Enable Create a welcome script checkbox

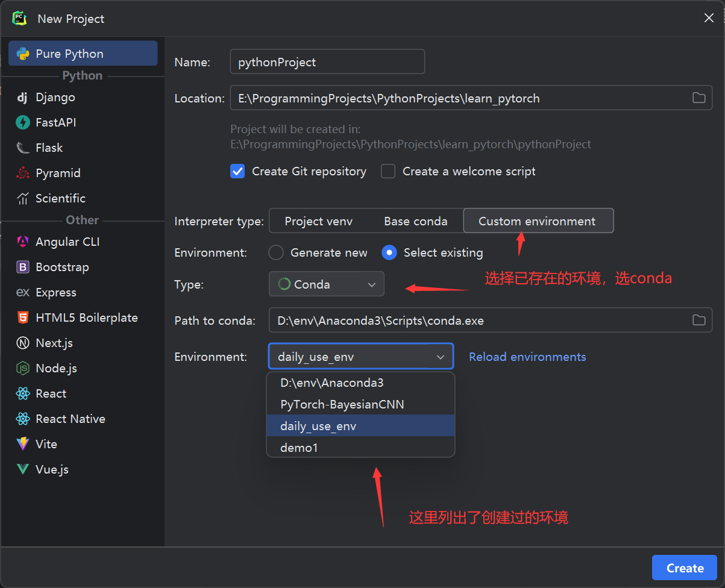coord(388,172)
